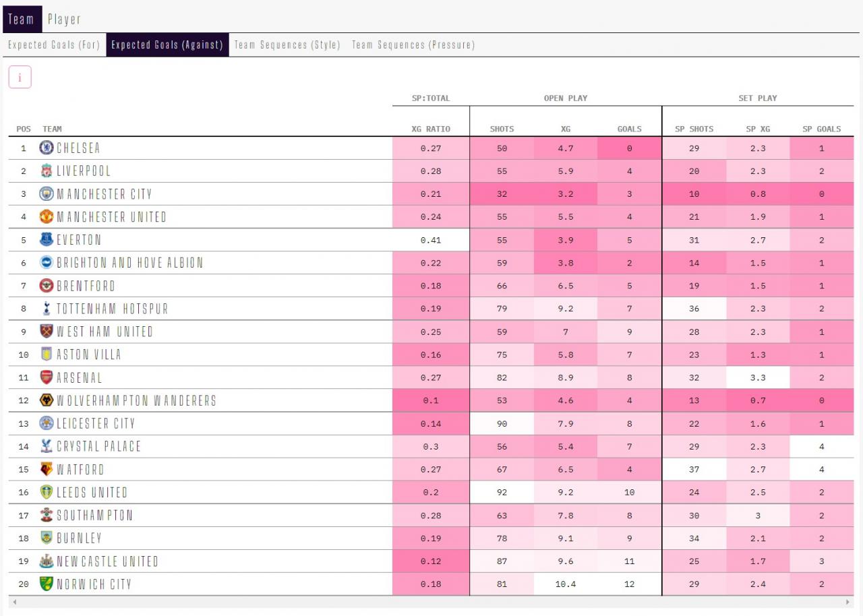This screenshot has width=863, height=616.
Task: Click Chelsea's 0 open play goals cell
Action: click(x=630, y=148)
